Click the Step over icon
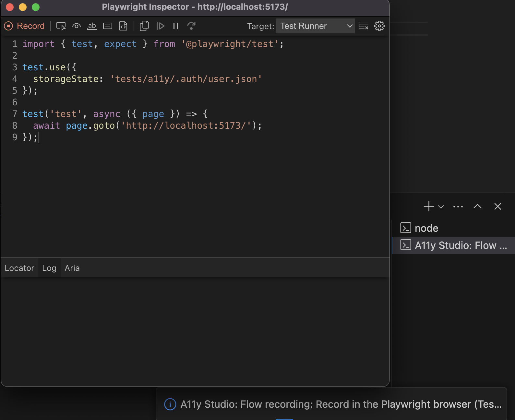 (191, 26)
